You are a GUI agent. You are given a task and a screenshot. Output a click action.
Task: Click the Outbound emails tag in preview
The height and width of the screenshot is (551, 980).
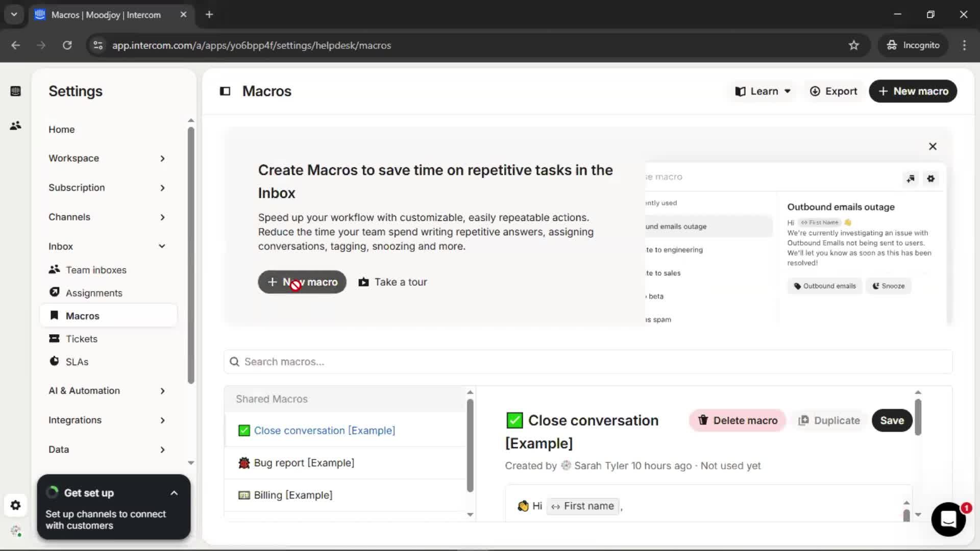825,286
